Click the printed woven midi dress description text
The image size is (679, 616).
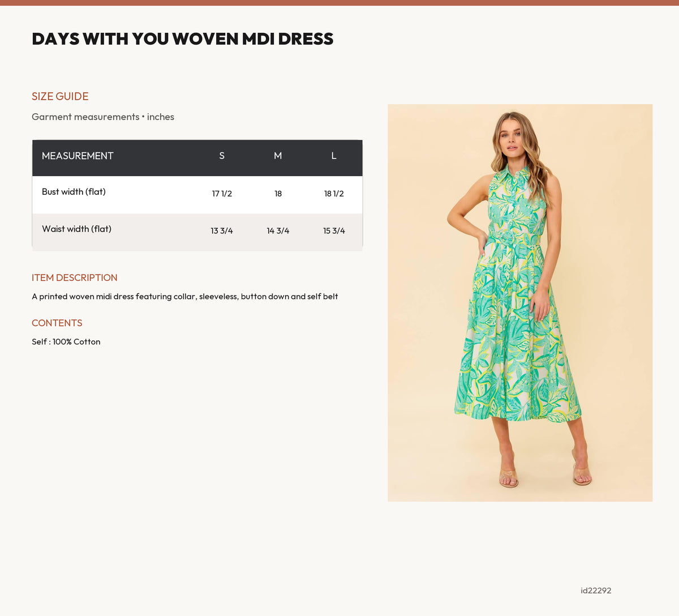pos(185,296)
